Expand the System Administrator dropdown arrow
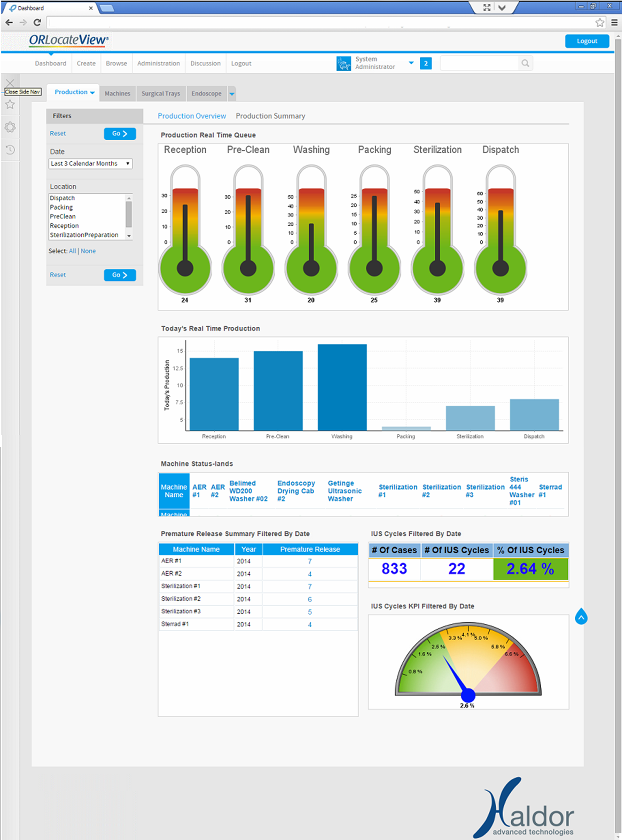The width and height of the screenshot is (622, 840). [x=411, y=63]
